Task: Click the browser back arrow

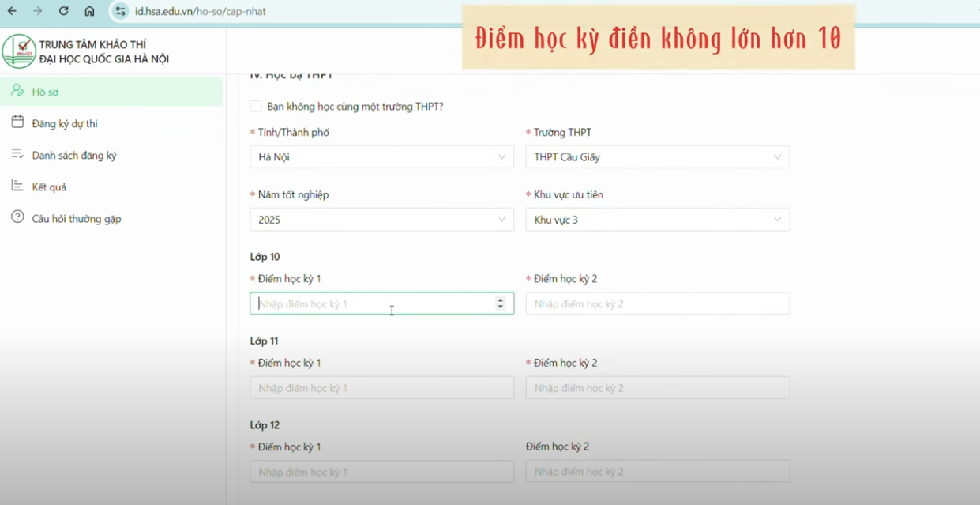Action: pos(12,11)
